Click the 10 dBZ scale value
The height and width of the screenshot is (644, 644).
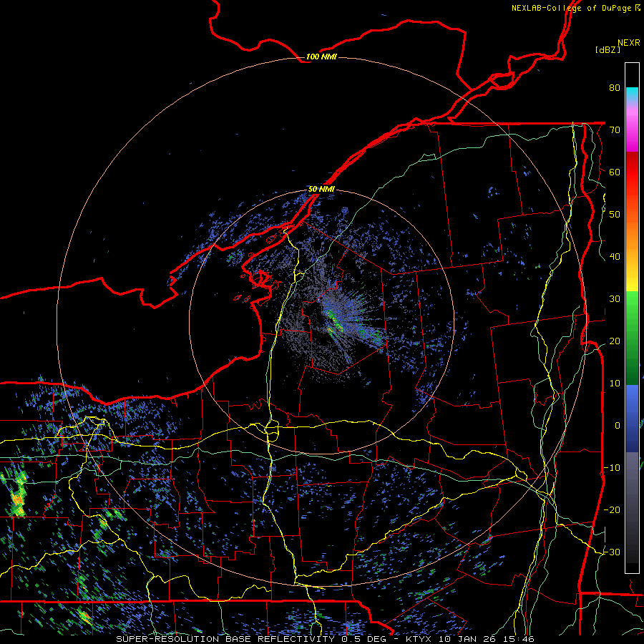click(615, 384)
